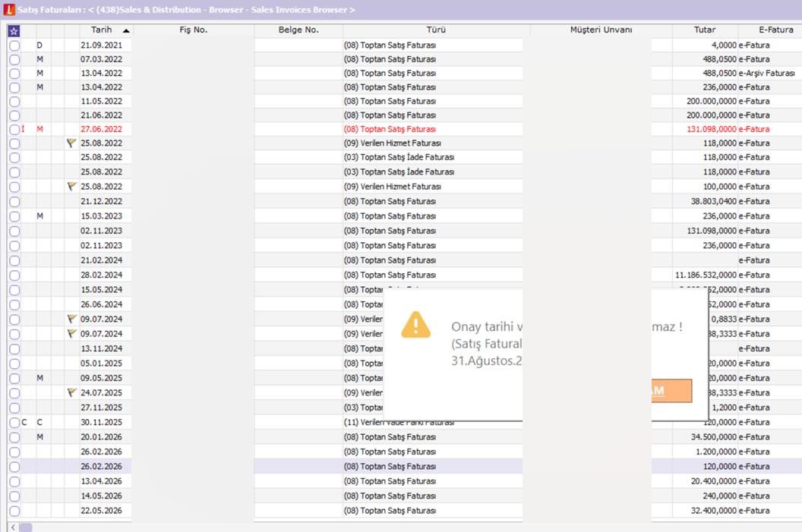802x532 pixels.
Task: Click the amount 32.400,0000
Action: (713, 511)
